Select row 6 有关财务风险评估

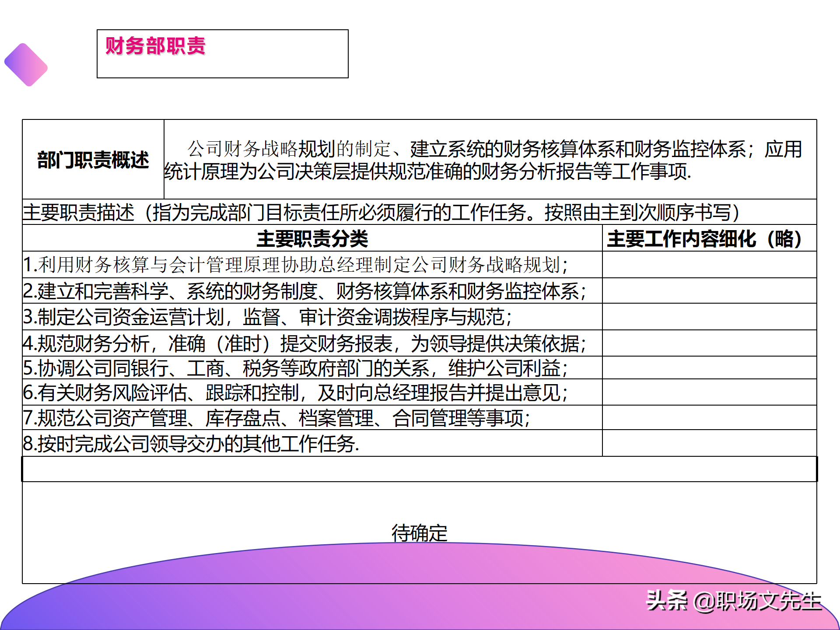pos(312,392)
